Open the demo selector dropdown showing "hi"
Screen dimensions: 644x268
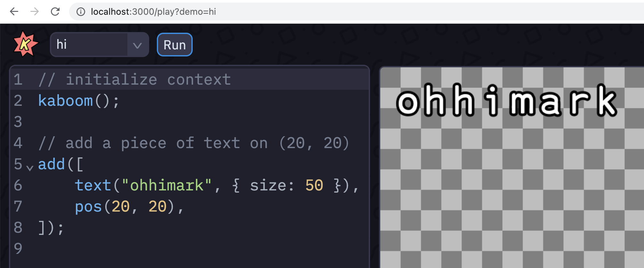click(100, 45)
